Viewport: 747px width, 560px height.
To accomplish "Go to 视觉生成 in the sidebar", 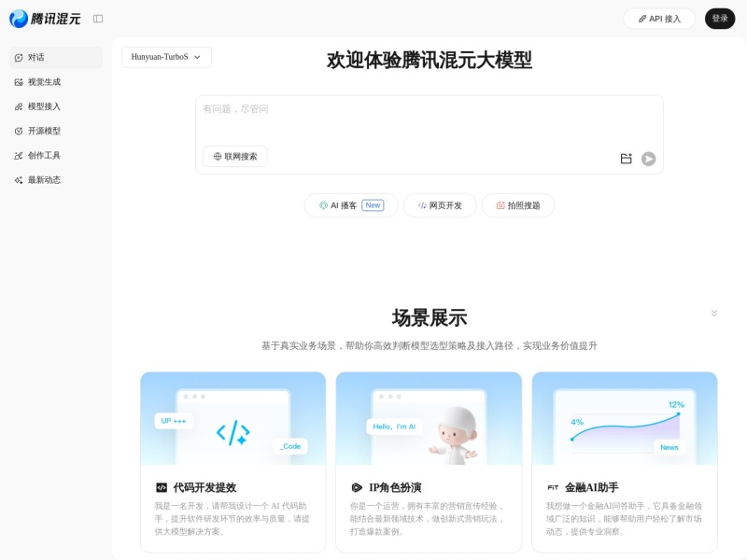I will (x=56, y=82).
